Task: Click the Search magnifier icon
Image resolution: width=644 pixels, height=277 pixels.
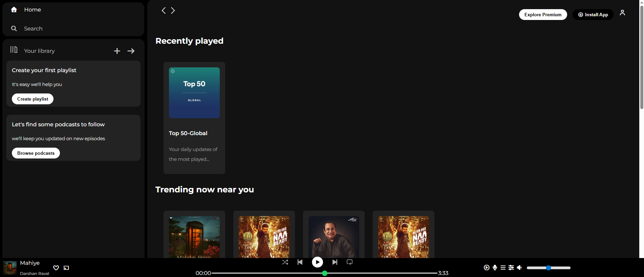Action: [x=14, y=28]
